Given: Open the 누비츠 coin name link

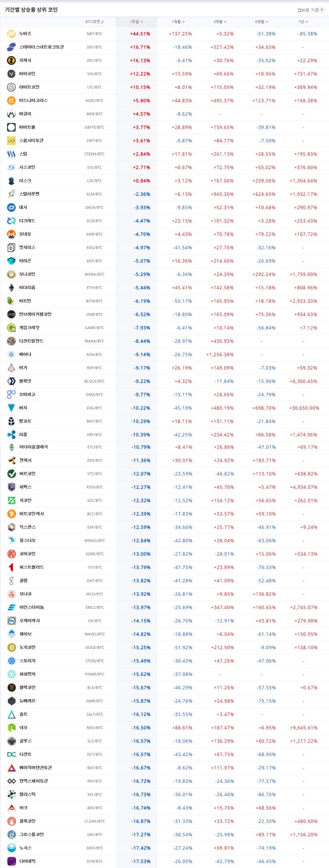Looking at the screenshot, I should point(25,34).
